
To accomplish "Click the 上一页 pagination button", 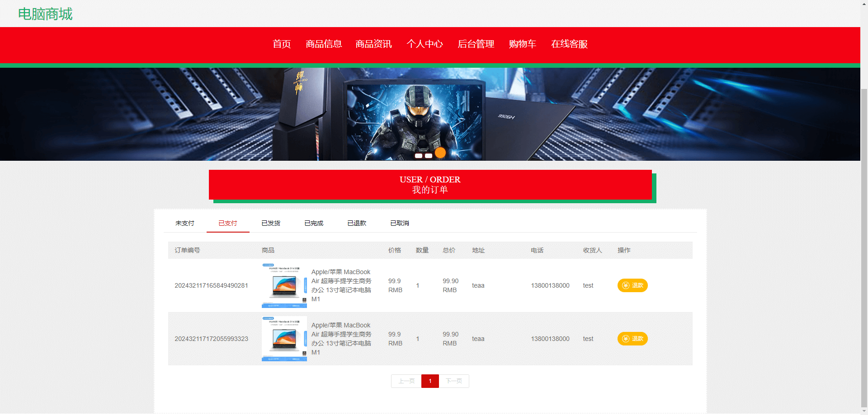I will [406, 381].
